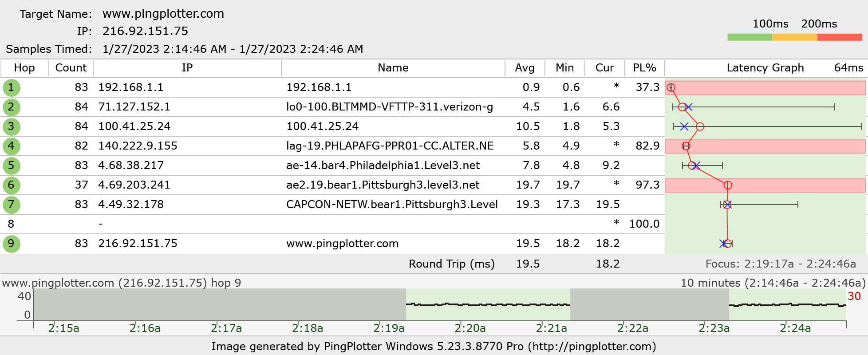Select IP address 140.222.9.155

pos(138,146)
